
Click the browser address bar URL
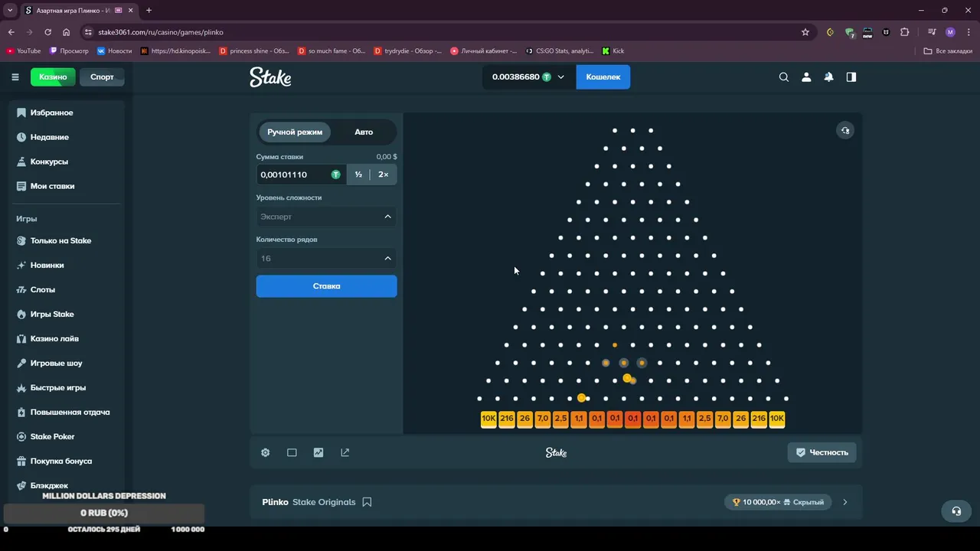[x=161, y=32]
